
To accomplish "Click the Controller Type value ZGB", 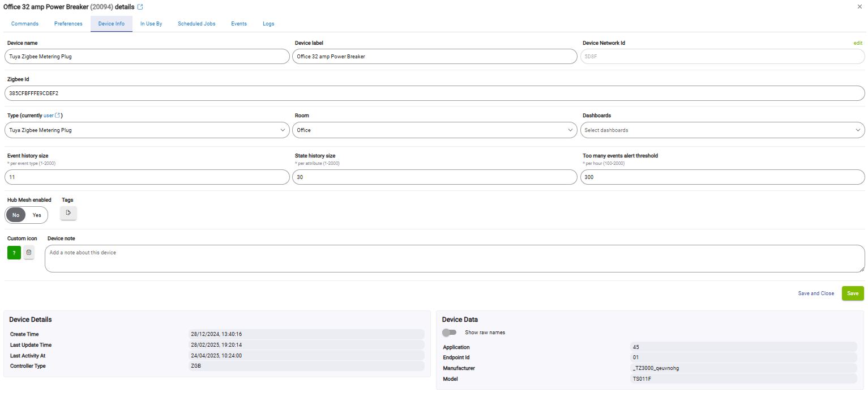I will click(306, 366).
